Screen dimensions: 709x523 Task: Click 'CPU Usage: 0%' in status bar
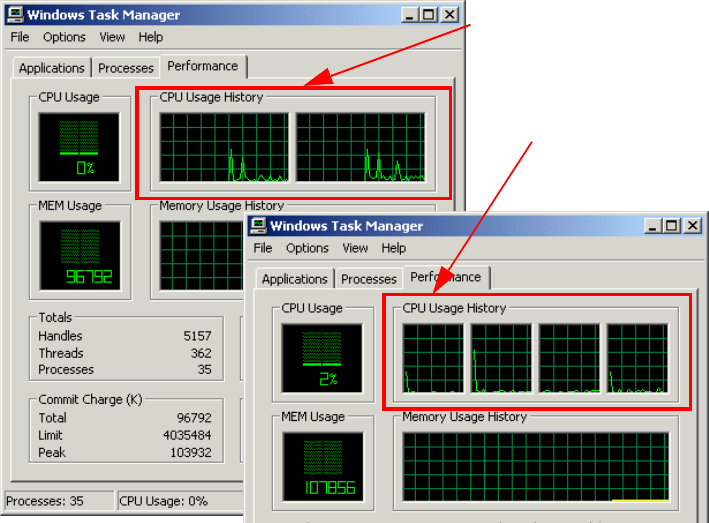163,501
